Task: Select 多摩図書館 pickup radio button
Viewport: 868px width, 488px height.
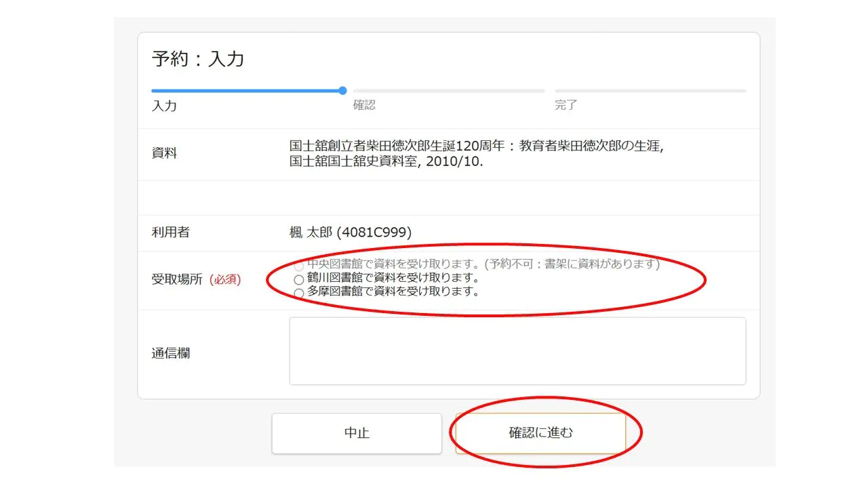Action: pos(298,293)
